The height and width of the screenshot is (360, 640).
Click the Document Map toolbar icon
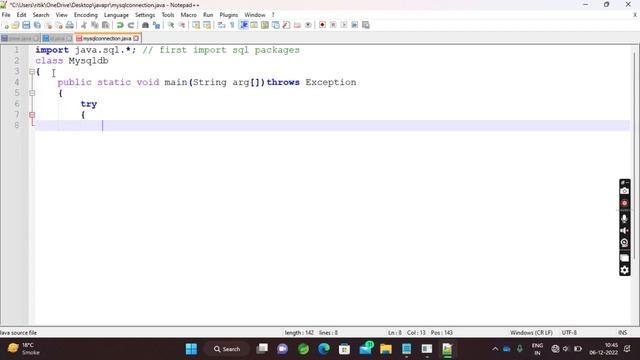coord(264,25)
